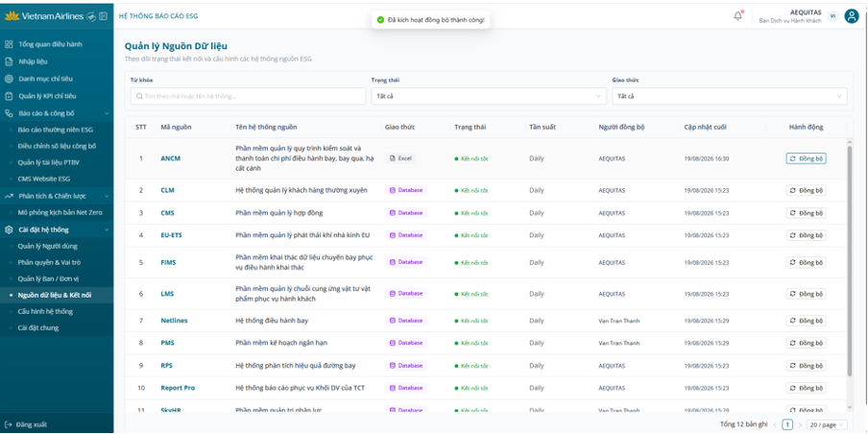Open Mô phỏng kịch bản Net Zero

(60, 212)
